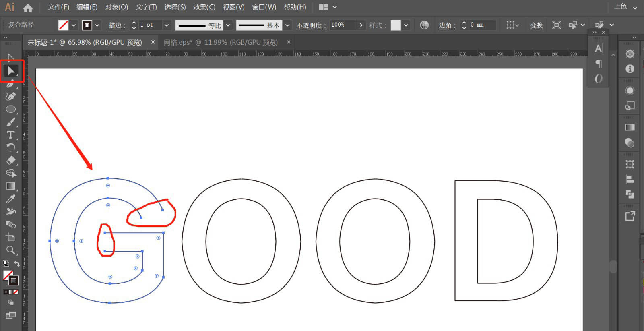Open the 窗口 menu
Viewport: 644px width, 331px height.
264,7
